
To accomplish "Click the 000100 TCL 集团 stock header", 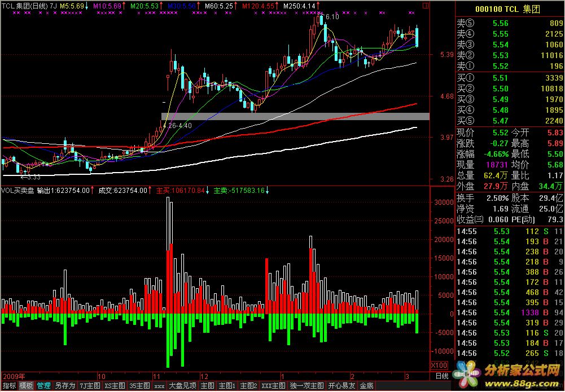I will tap(507, 9).
